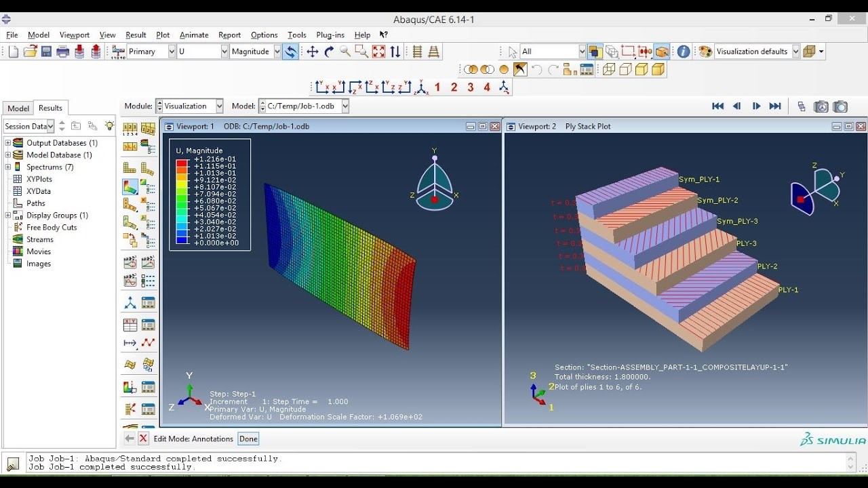Screen dimensions: 868x488
Task: Enable wireframe render style
Action: tap(609, 69)
